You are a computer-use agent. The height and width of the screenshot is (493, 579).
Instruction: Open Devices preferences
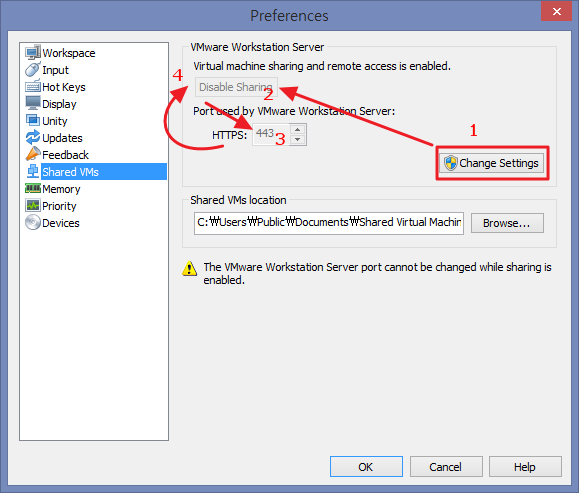click(61, 223)
